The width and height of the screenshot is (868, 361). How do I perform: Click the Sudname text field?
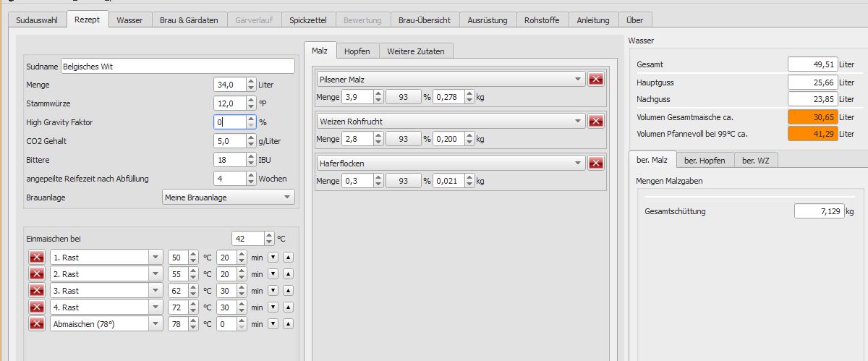(178, 66)
